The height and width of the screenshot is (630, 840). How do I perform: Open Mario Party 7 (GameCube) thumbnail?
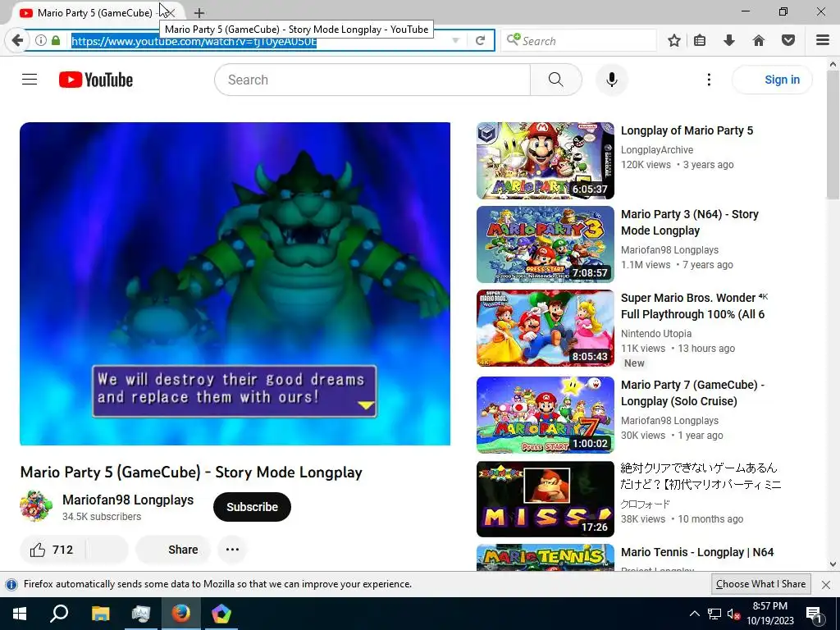545,414
